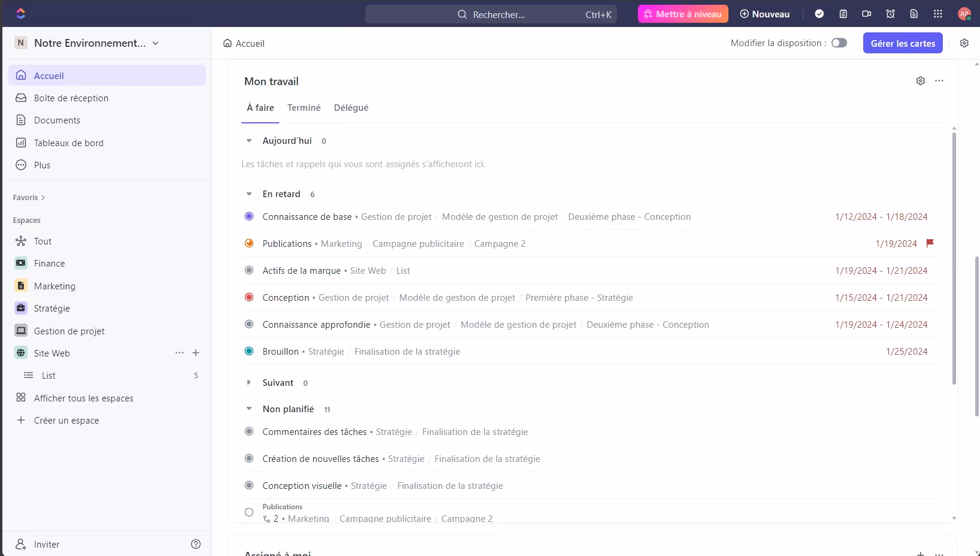Open the app grid icon near the avatar
Image resolution: width=980 pixels, height=556 pixels.
coord(937,13)
